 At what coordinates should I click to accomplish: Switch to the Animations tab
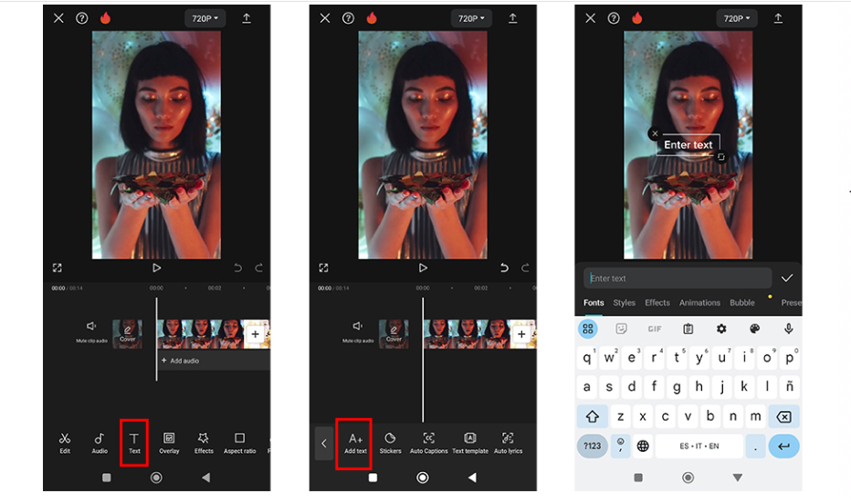click(x=699, y=303)
